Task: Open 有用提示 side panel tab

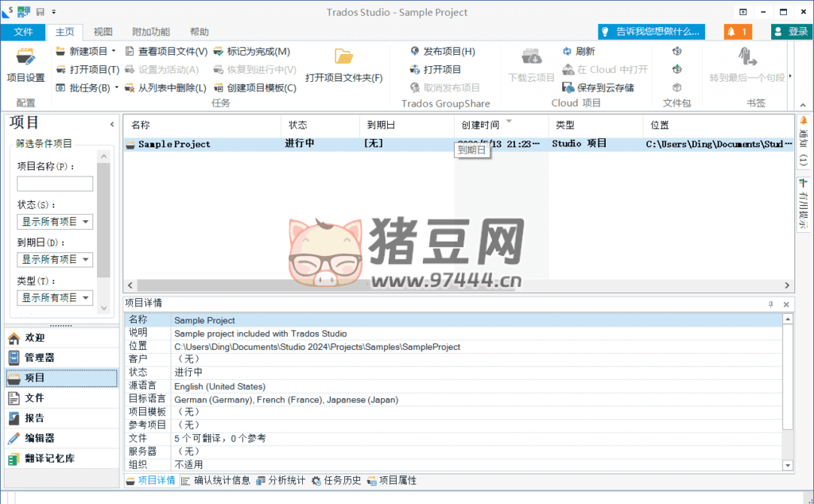Action: [803, 204]
